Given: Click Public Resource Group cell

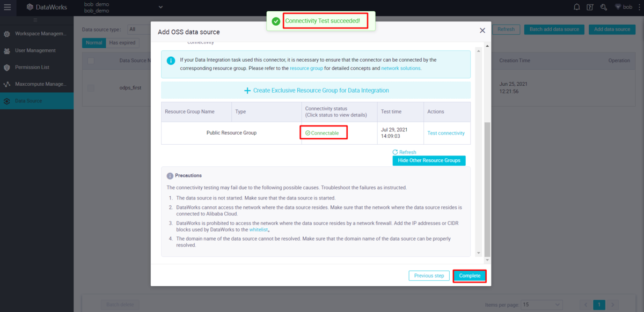Looking at the screenshot, I should click(231, 133).
